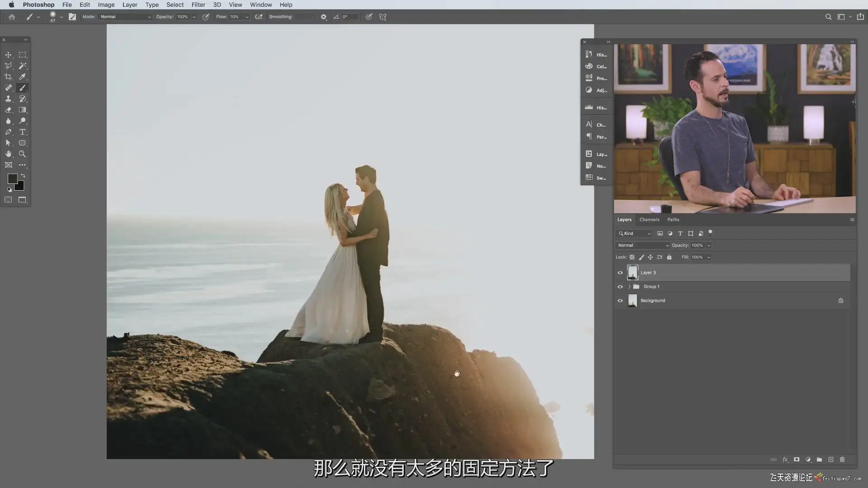
Task: Expand the Group 1 folder
Action: tap(629, 287)
